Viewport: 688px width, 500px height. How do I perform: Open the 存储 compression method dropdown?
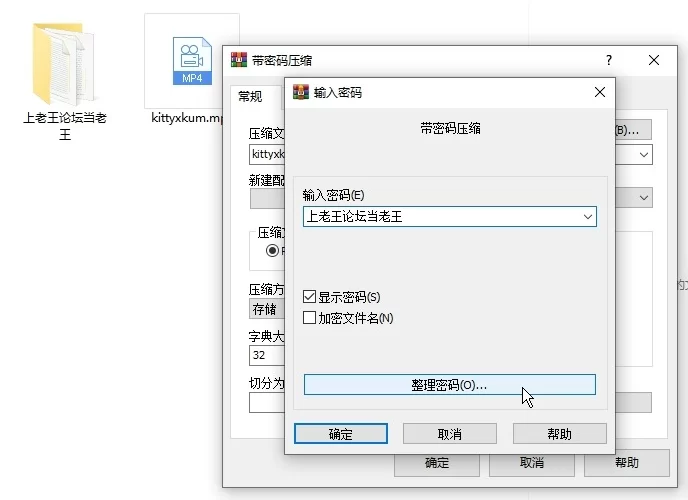click(267, 309)
